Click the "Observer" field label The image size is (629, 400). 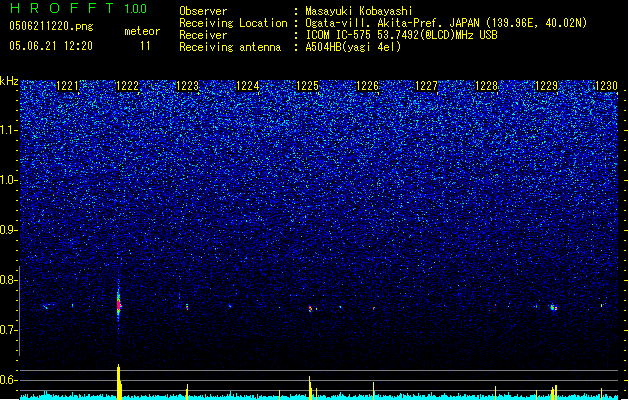click(x=203, y=11)
